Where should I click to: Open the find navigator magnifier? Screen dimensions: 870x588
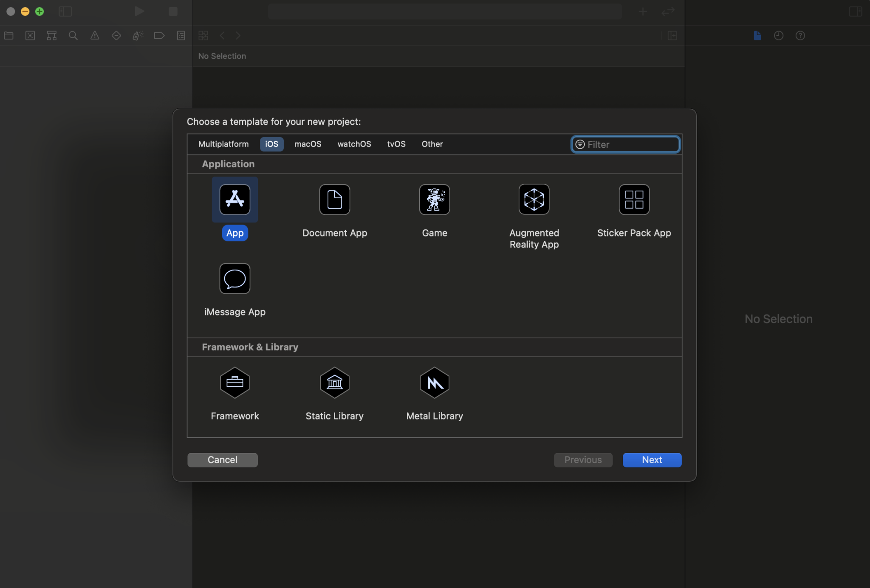73,36
